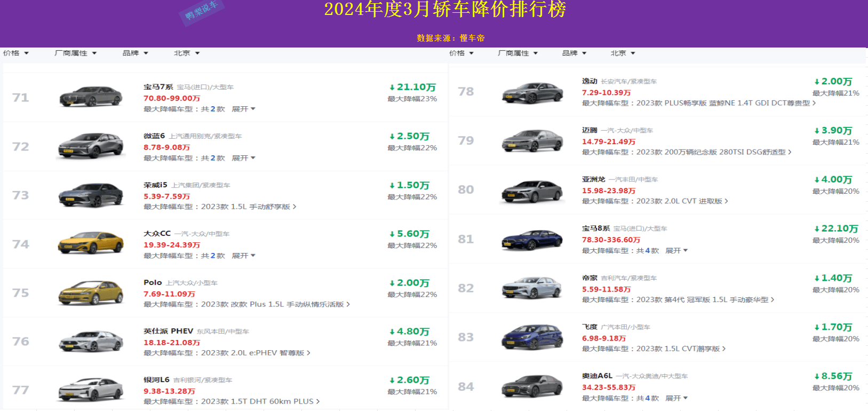Open 迈腾 200万辆纪念版 280TSI link
This screenshot has width=868, height=411.
point(714,152)
